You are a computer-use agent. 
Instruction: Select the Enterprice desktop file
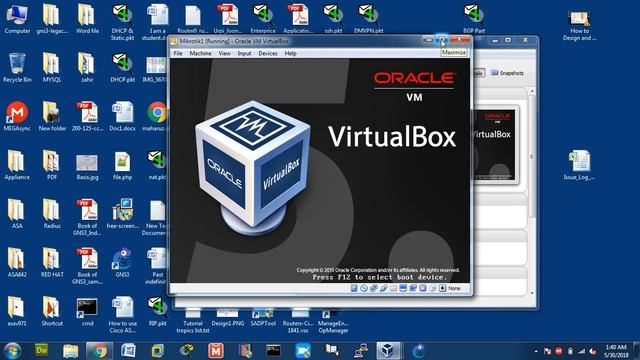click(x=262, y=19)
